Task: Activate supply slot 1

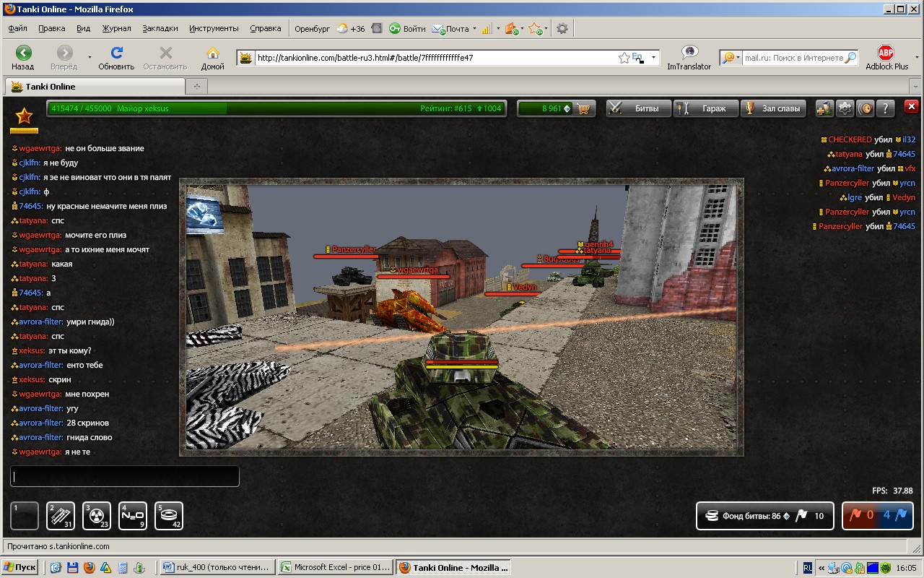Action: click(25, 516)
